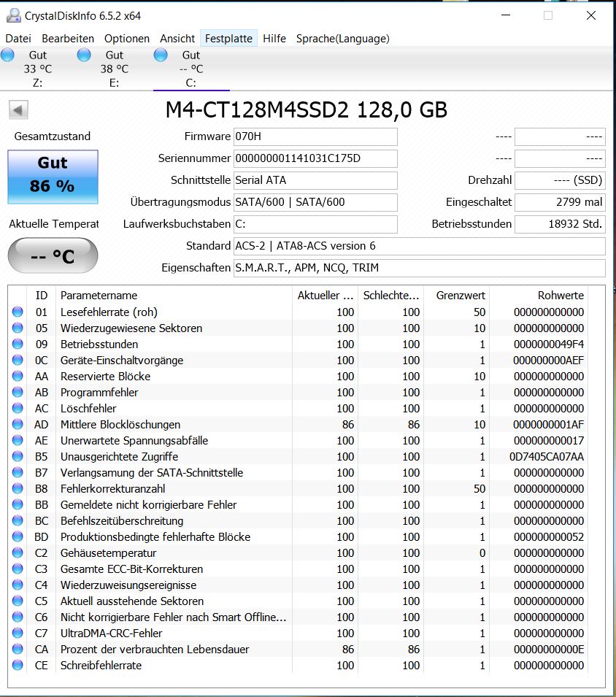Click status icon of ID 09 Betriebsstunden row

pyautogui.click(x=18, y=344)
